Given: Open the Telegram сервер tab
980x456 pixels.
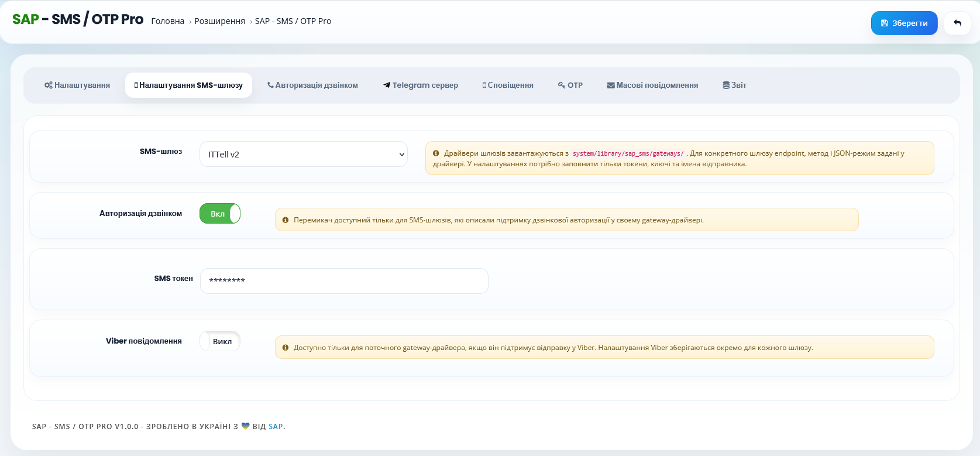Looking at the screenshot, I should coord(421,85).
